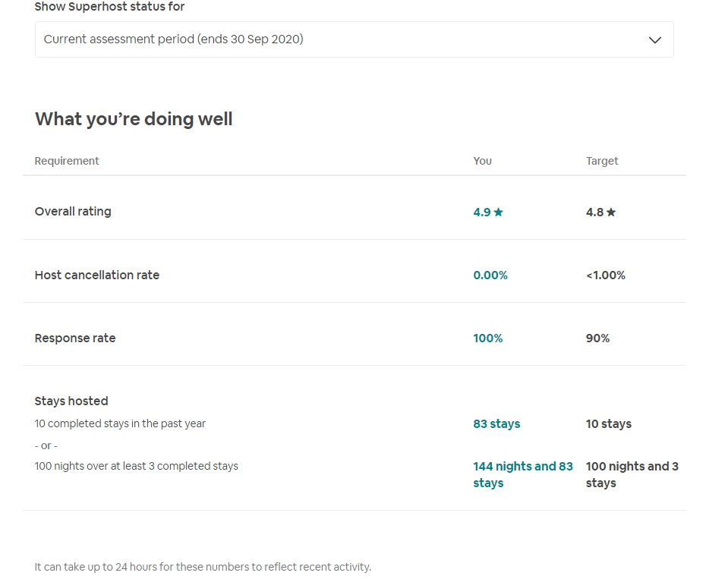Image resolution: width=728 pixels, height=579 pixels.
Task: Click the chevron arrow of the period selector
Action: [x=655, y=40]
